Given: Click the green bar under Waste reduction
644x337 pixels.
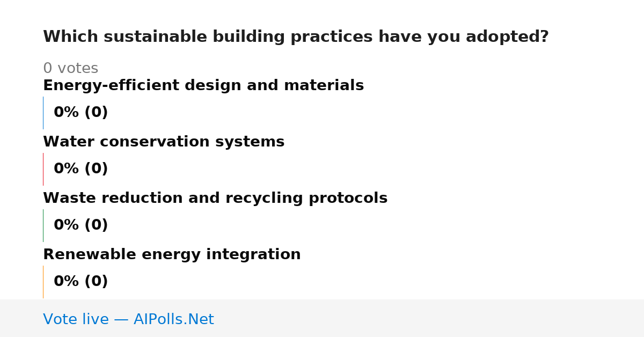Looking at the screenshot, I should point(43,225).
